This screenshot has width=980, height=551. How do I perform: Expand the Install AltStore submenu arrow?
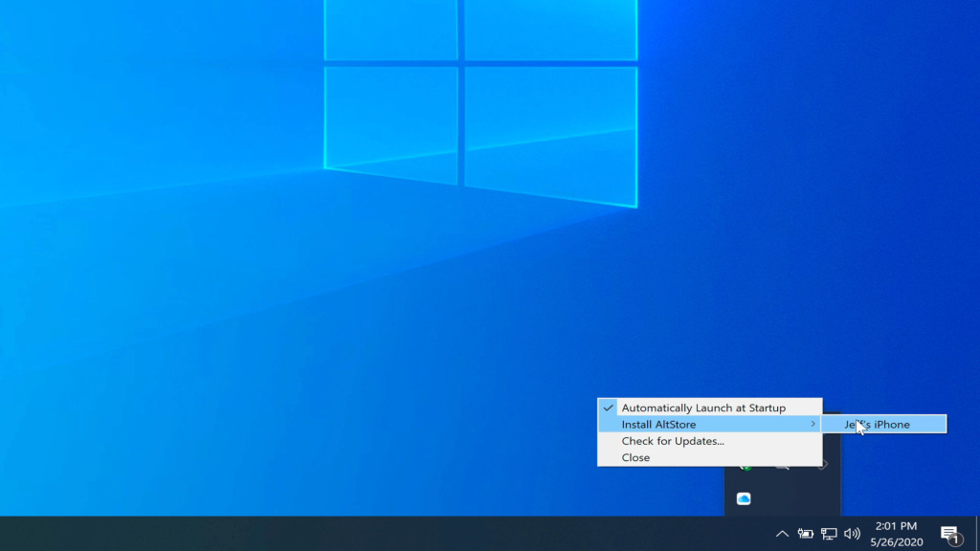(x=813, y=424)
